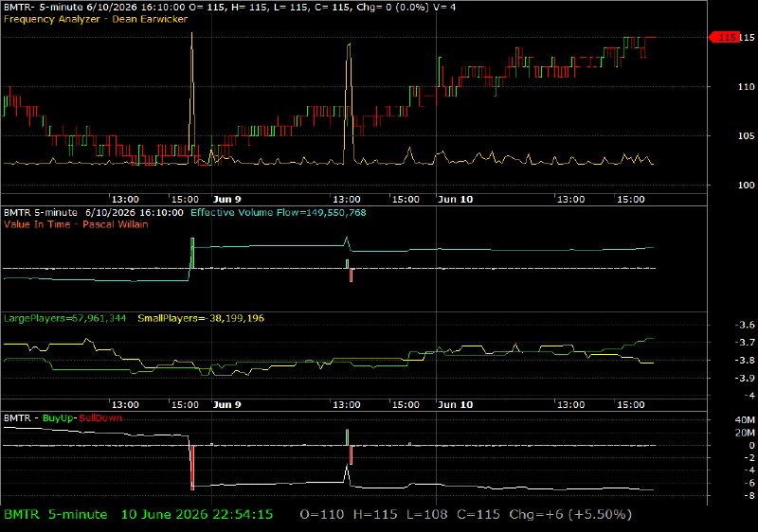758x532 pixels.
Task: Click the green 'BuyUp' legend label
Action: pos(57,418)
